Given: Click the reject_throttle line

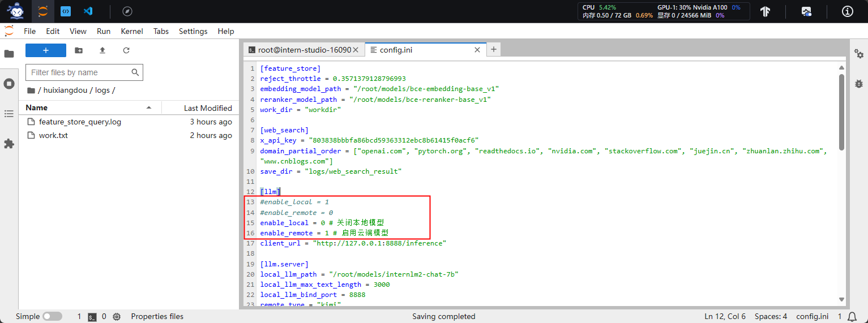Looking at the screenshot, I should point(333,79).
